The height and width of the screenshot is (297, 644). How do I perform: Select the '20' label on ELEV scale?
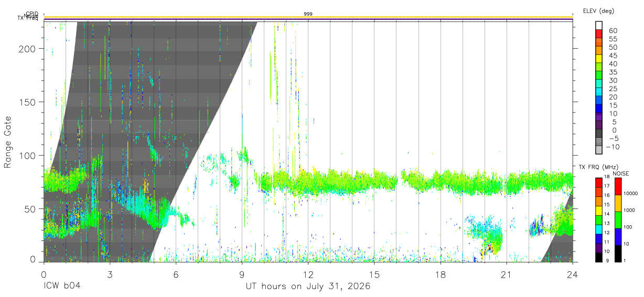tap(613, 97)
